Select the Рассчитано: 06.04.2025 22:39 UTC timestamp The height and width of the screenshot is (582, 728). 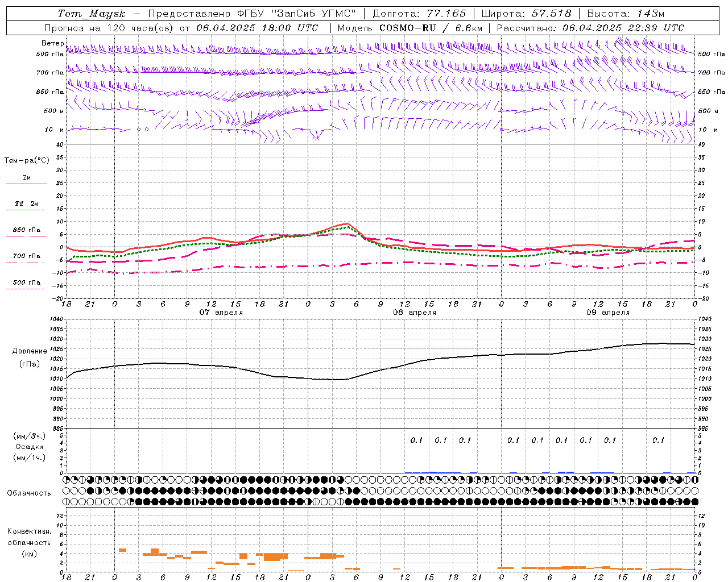click(590, 28)
